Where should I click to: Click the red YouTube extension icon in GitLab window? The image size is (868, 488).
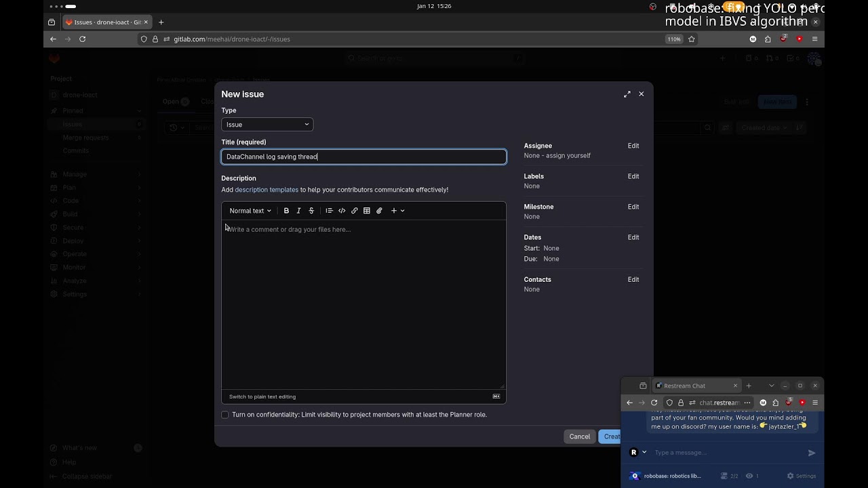799,39
